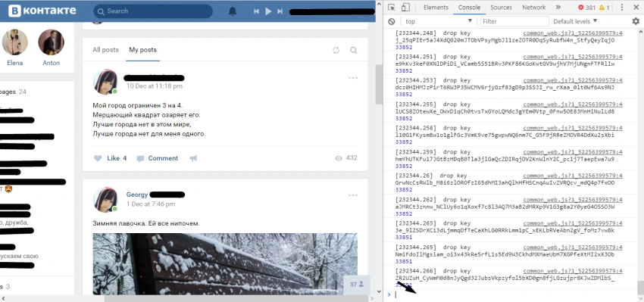644x302 pixels.
Task: Open Georgy profile name link
Action: point(137,195)
